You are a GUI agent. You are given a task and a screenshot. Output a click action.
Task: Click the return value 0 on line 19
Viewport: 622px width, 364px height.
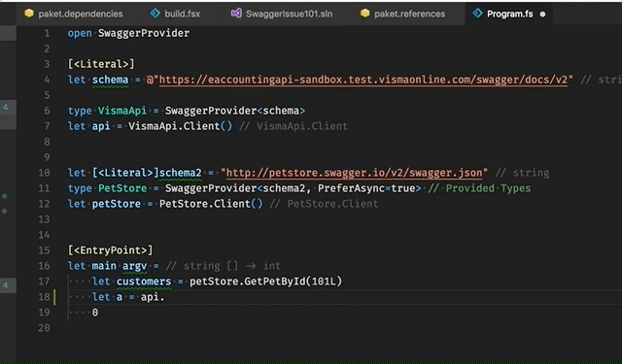[95, 313]
